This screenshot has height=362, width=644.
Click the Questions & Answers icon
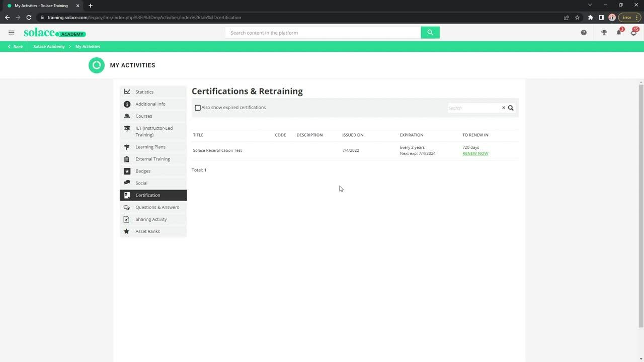(127, 207)
